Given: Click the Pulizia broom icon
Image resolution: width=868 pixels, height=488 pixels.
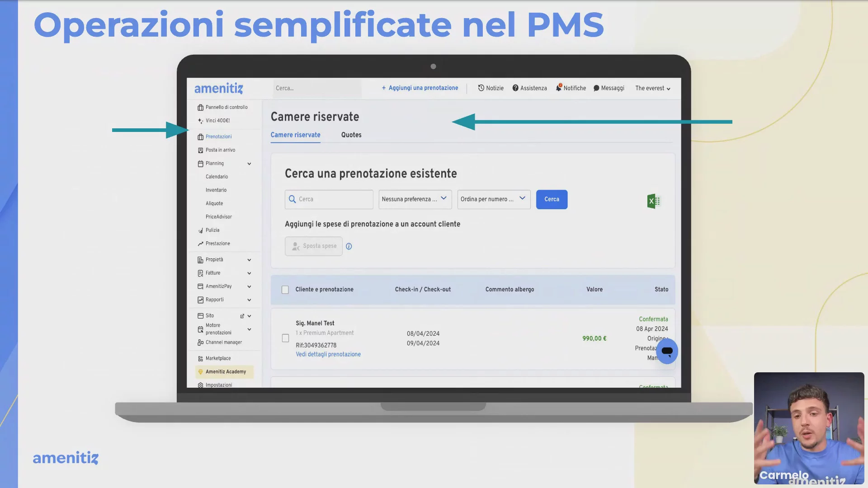Looking at the screenshot, I should click(200, 230).
